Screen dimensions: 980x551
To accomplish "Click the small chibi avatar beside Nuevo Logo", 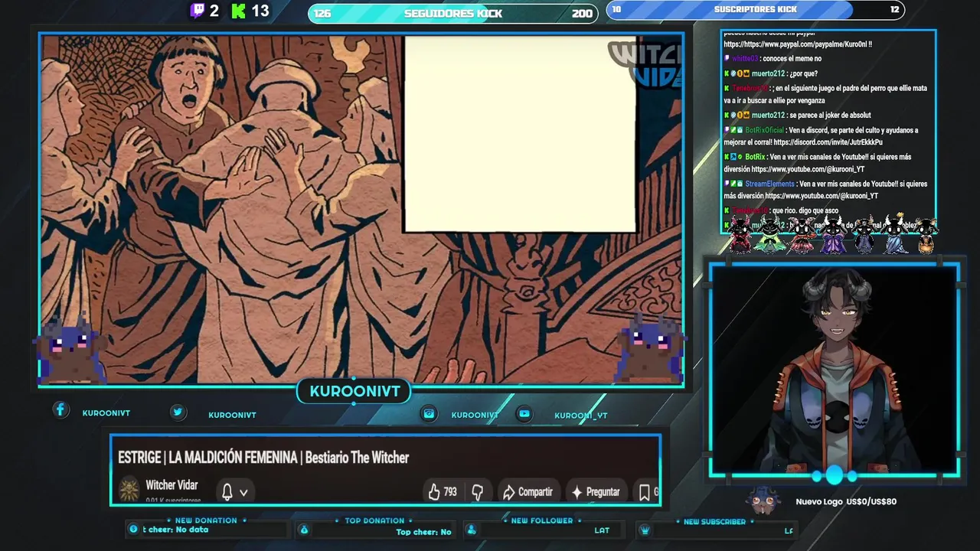I will [x=763, y=500].
